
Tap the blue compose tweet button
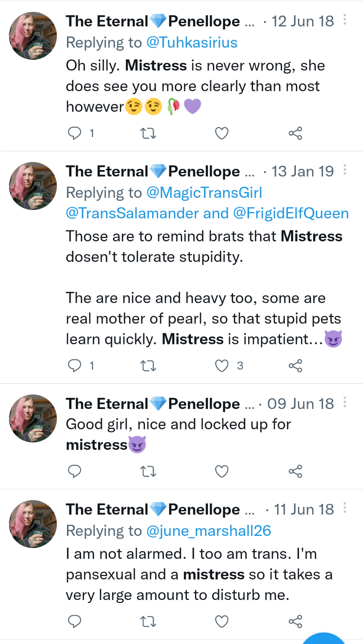pyautogui.click(x=324, y=638)
